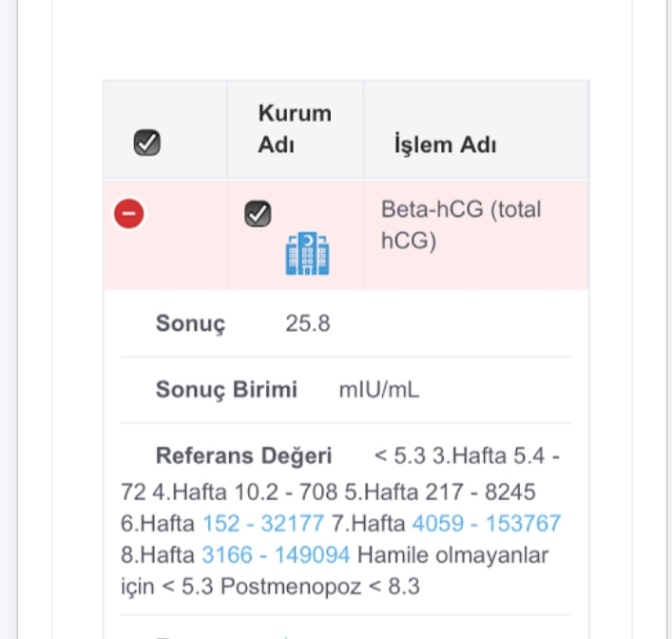Click the Sonuç label

click(190, 324)
